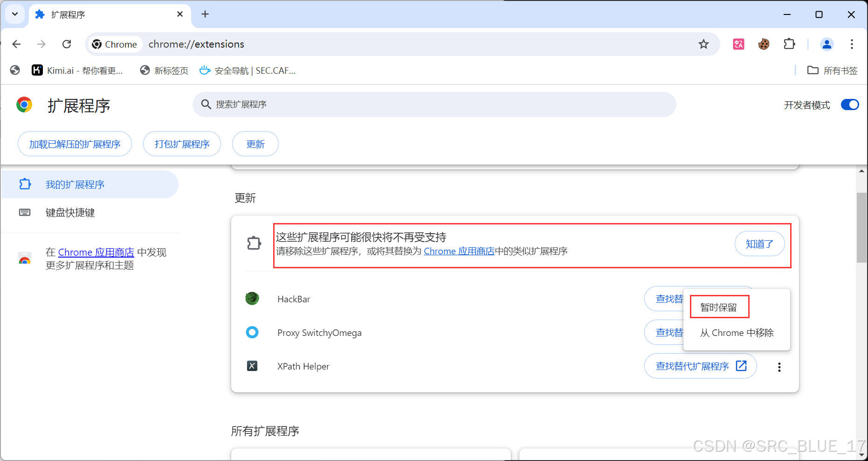
Task: Go forward with the forward arrow
Action: (x=41, y=44)
